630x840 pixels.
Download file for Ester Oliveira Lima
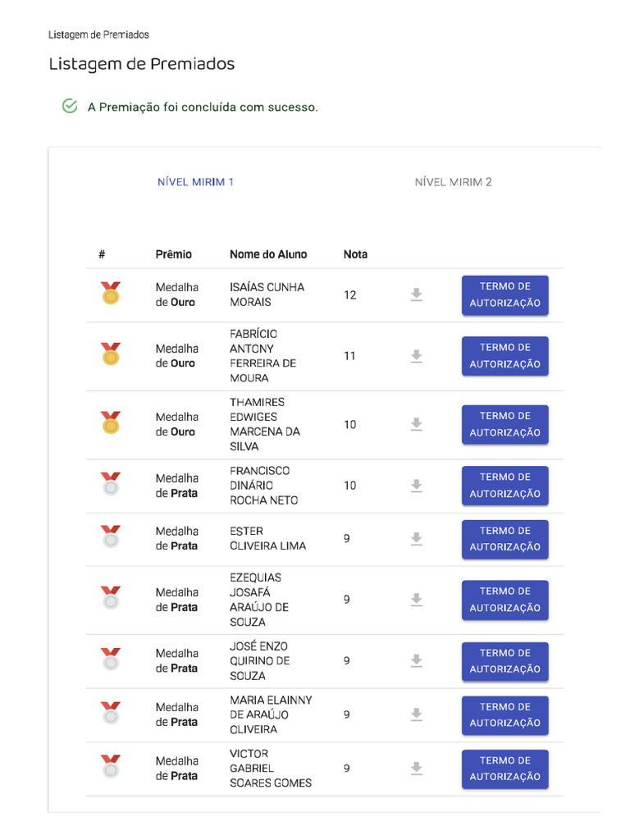coord(416,538)
